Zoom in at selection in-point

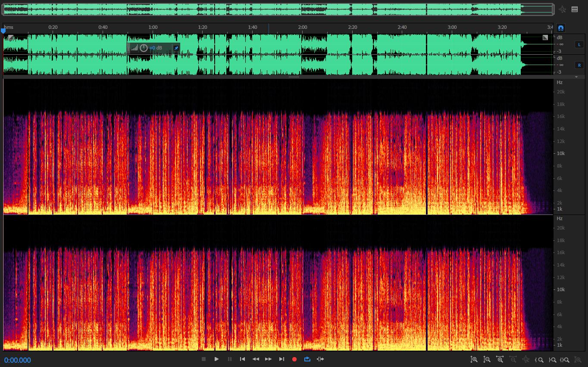[539, 360]
